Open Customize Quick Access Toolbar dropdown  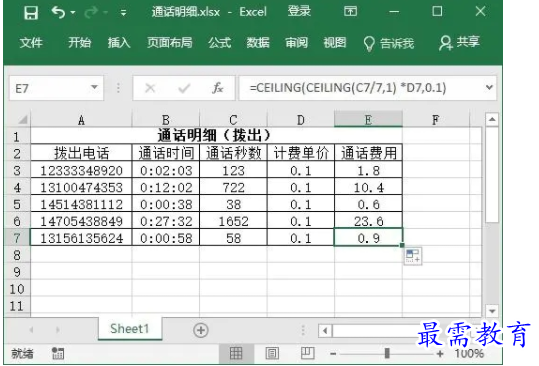pos(123,13)
